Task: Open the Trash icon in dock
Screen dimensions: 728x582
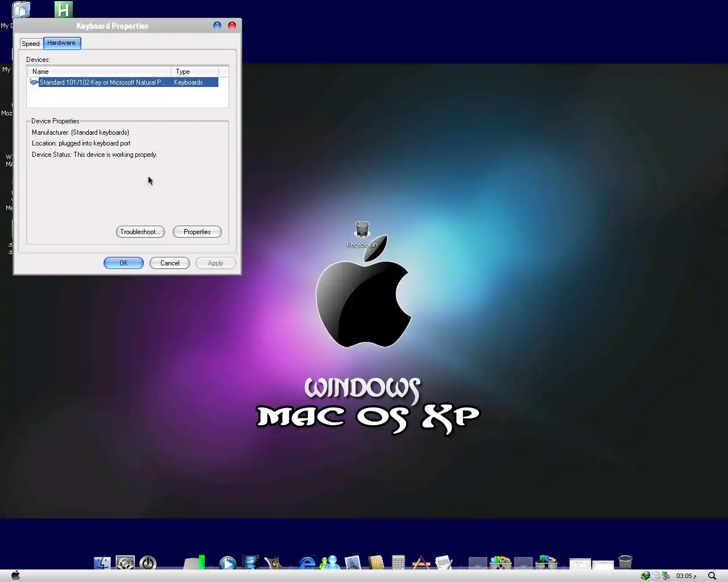Action: pyautogui.click(x=625, y=563)
